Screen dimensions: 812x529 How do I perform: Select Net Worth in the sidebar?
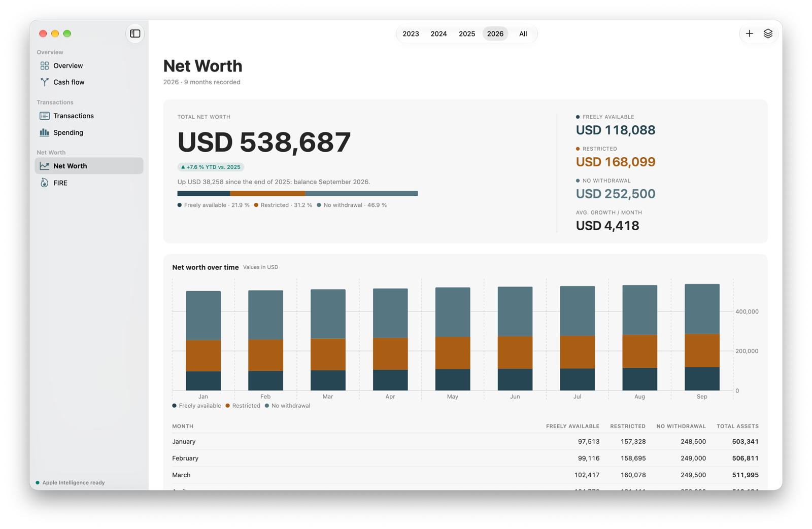coord(89,166)
